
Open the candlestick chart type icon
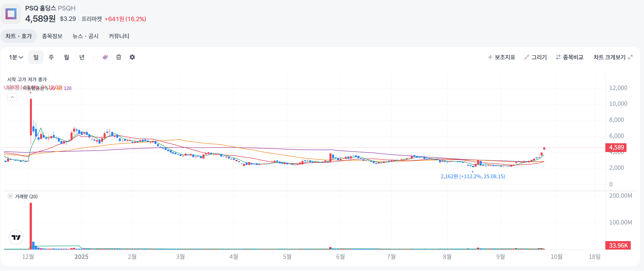tap(105, 57)
